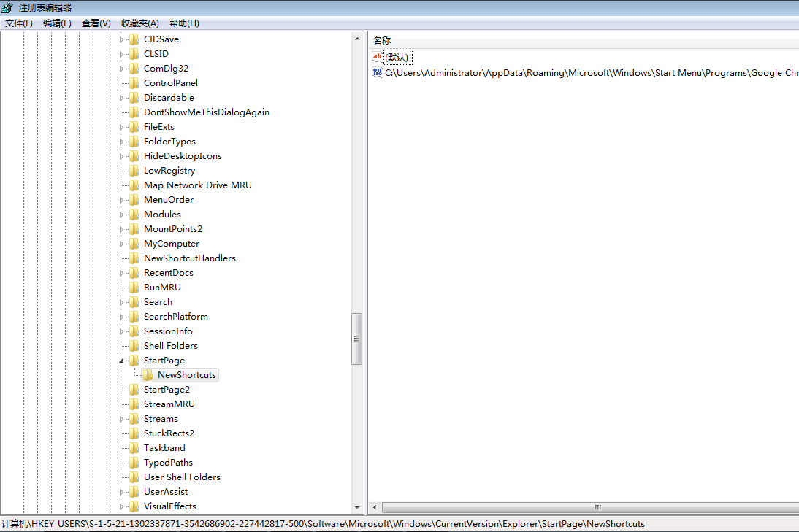Click the string value icon beside (默认)

tap(377, 57)
